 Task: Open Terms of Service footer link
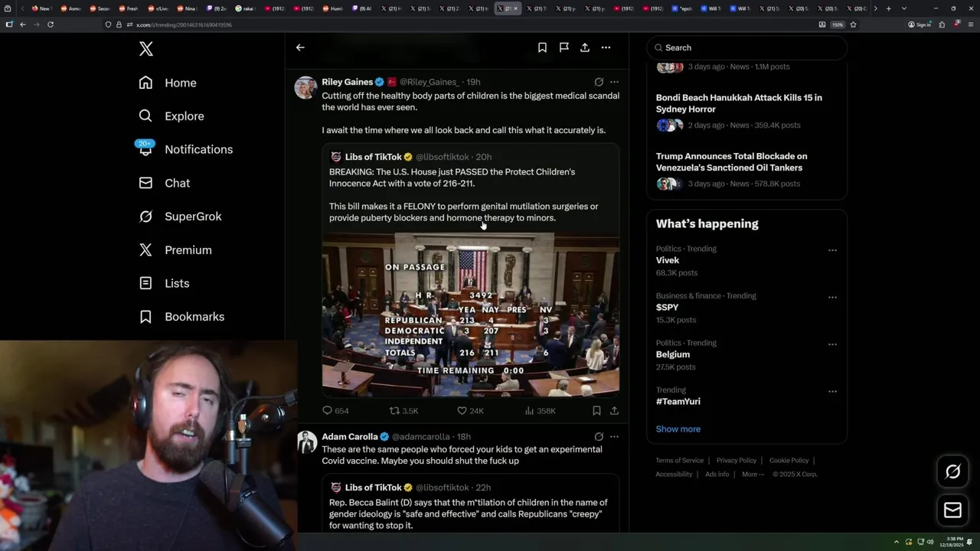click(x=679, y=461)
